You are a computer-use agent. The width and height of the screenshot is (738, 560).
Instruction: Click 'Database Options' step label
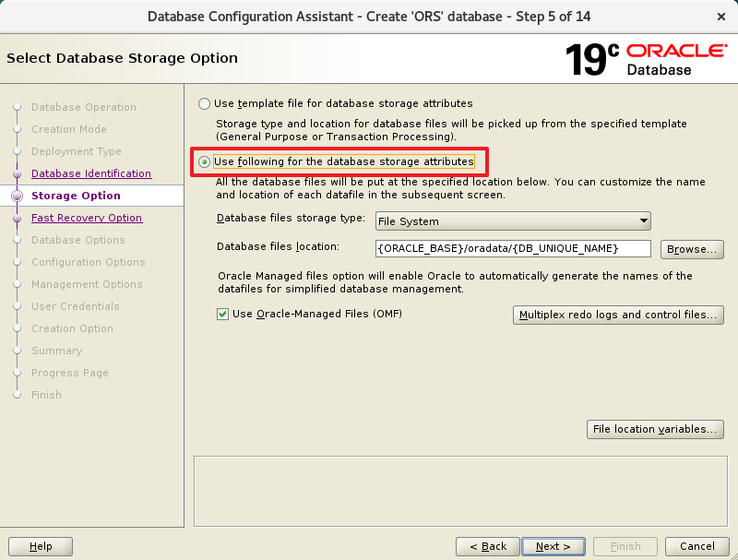coord(78,240)
